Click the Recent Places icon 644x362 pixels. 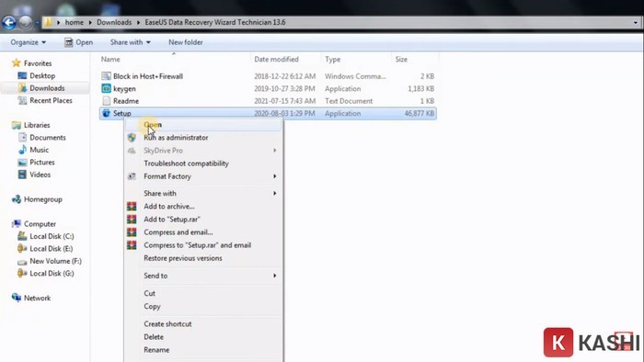point(22,100)
